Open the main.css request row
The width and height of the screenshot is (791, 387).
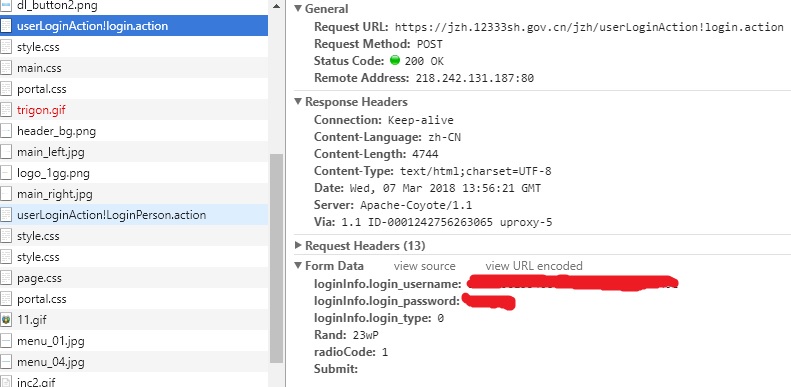[x=134, y=68]
